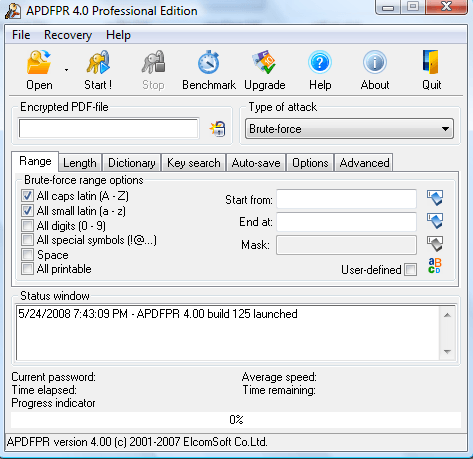This screenshot has height=459, width=473.
Task: Show the About information icon
Action: [375, 62]
